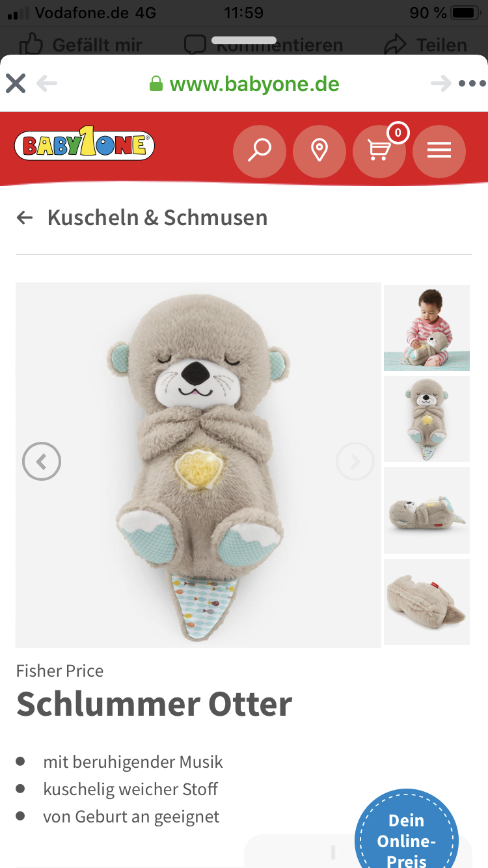The width and height of the screenshot is (488, 868).
Task: Select side-lying otter thumbnail
Action: (x=427, y=510)
